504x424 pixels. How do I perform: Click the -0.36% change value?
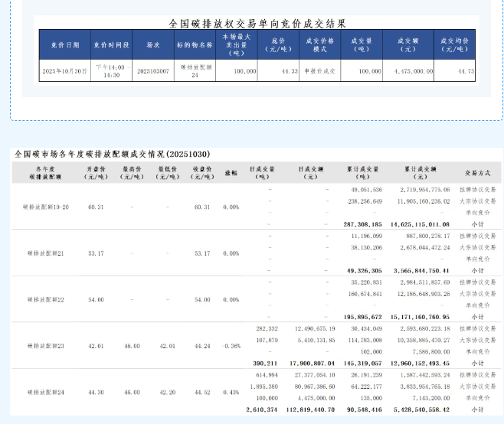[x=231, y=345]
